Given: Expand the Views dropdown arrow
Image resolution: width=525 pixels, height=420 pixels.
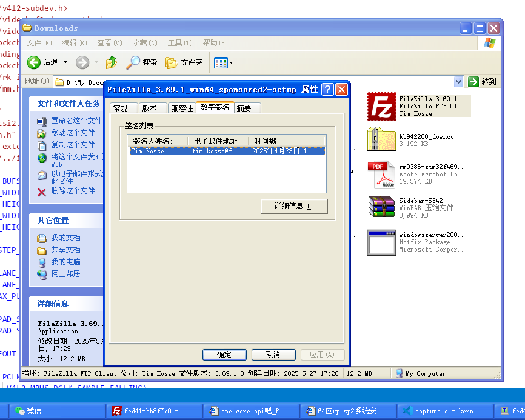Looking at the screenshot, I should coord(231,62).
